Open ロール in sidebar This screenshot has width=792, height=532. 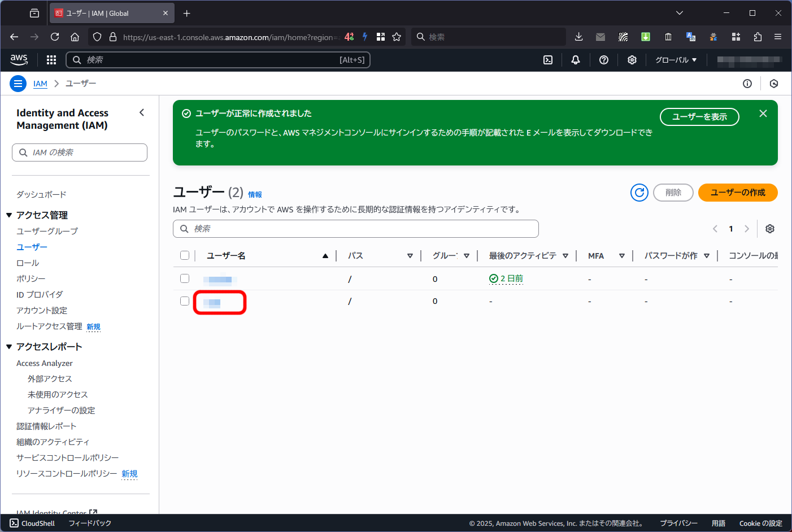[x=28, y=263]
